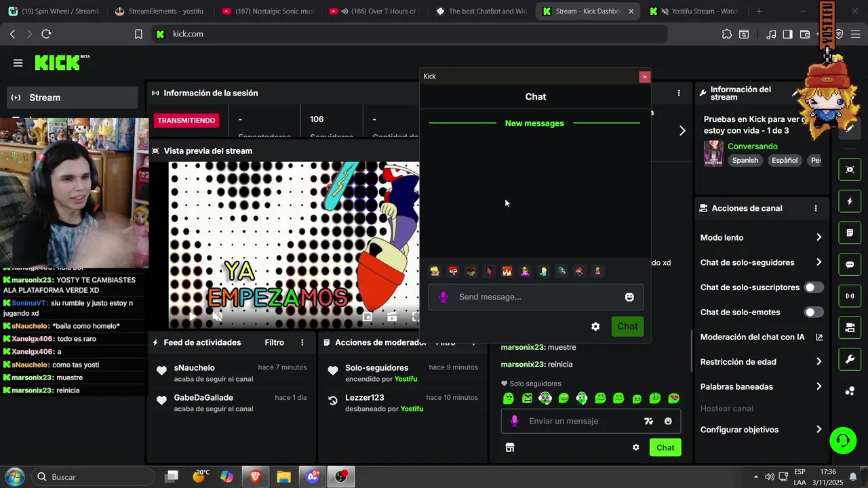Select the Español tag chip
Screen dimensions: 868x488
click(784, 161)
